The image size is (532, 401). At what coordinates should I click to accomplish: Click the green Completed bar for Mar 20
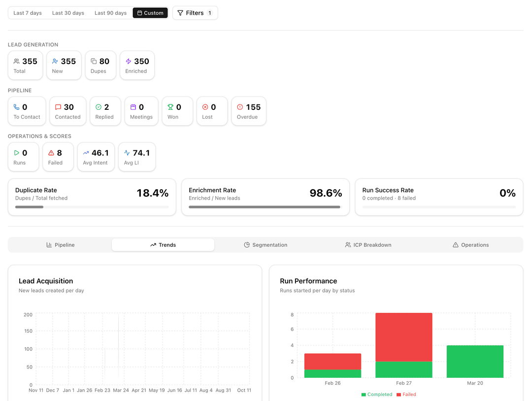click(x=475, y=362)
